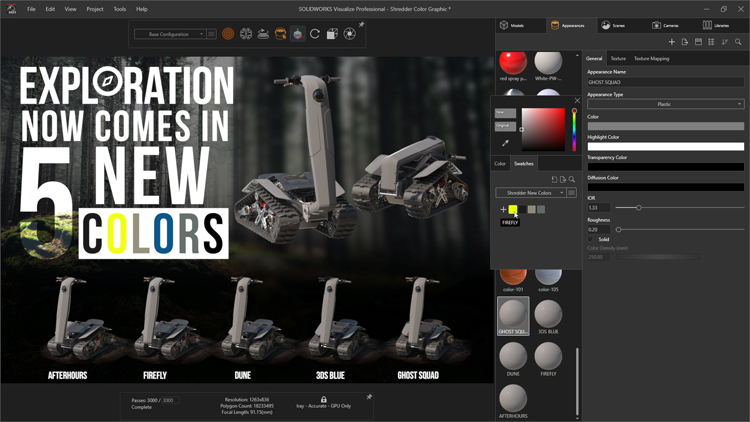Click the black Transparency Color bar
Image resolution: width=750 pixels, height=422 pixels.
(665, 167)
